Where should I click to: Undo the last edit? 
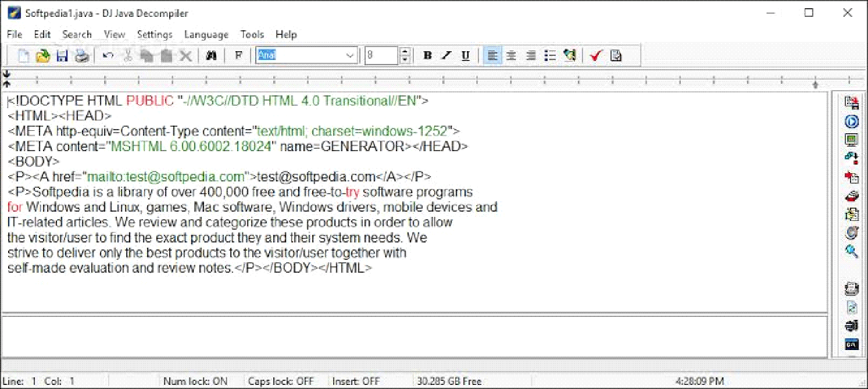[x=108, y=56]
